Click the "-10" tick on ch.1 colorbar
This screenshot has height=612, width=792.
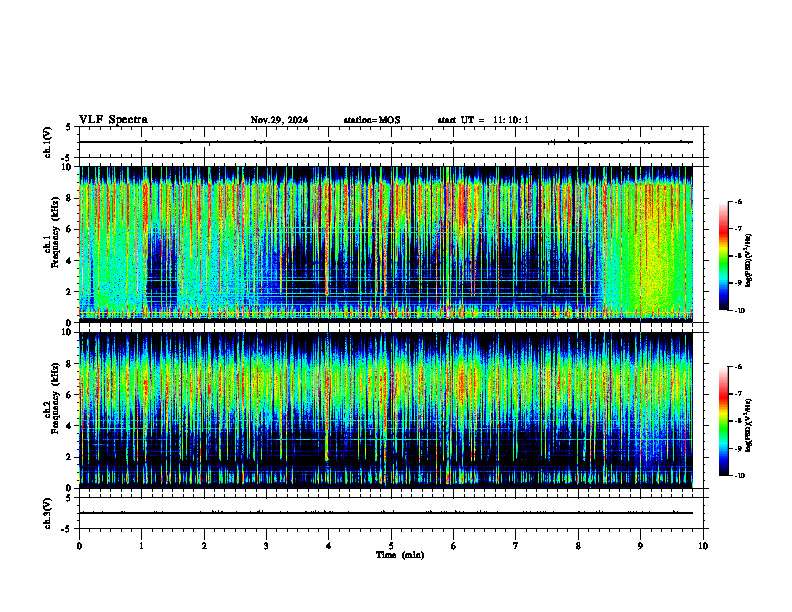pyautogui.click(x=739, y=311)
